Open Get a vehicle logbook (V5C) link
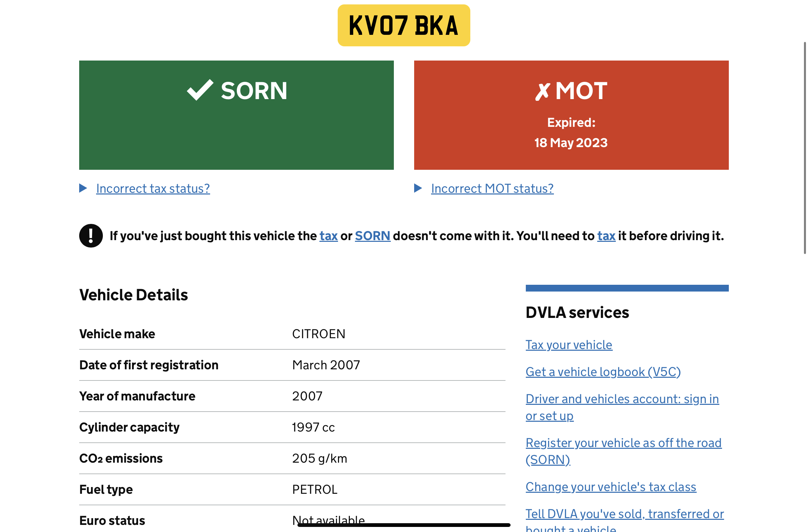The image size is (808, 532). 603,372
